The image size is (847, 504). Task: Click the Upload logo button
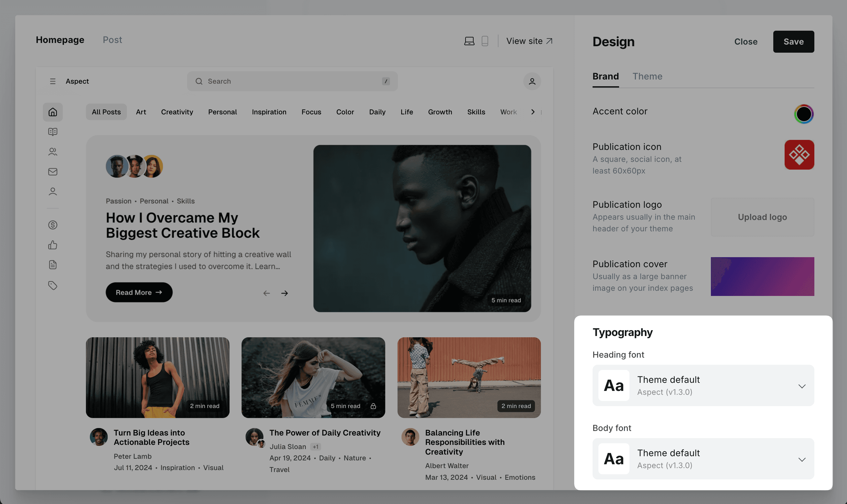tap(762, 216)
